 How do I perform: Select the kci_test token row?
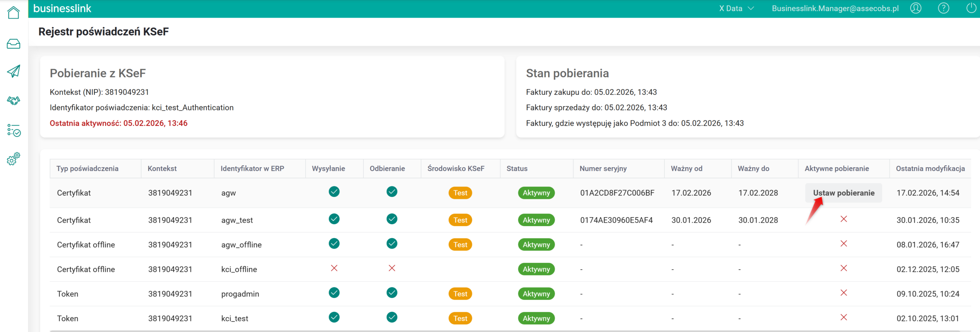(x=234, y=318)
